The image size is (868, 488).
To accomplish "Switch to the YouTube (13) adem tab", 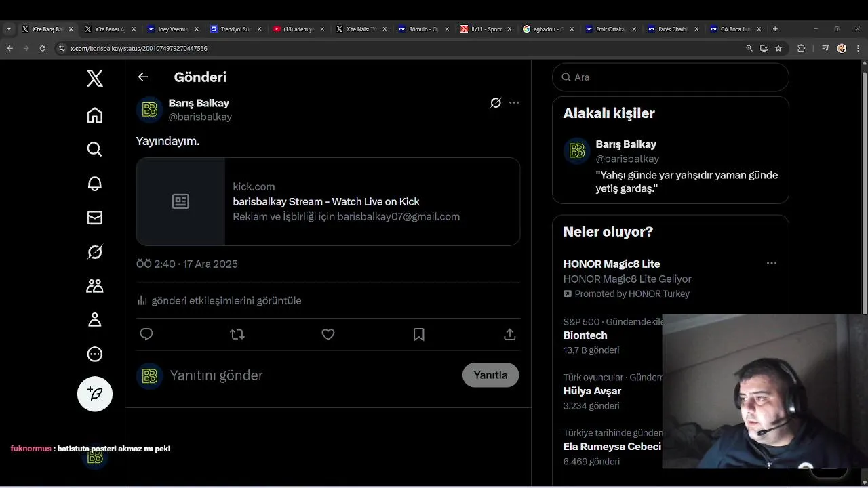I will coord(297,29).
